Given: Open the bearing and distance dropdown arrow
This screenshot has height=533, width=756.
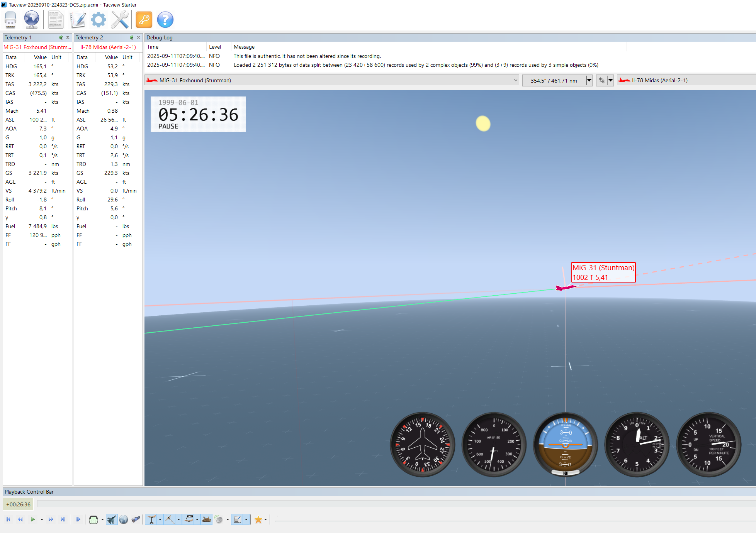Looking at the screenshot, I should point(589,80).
